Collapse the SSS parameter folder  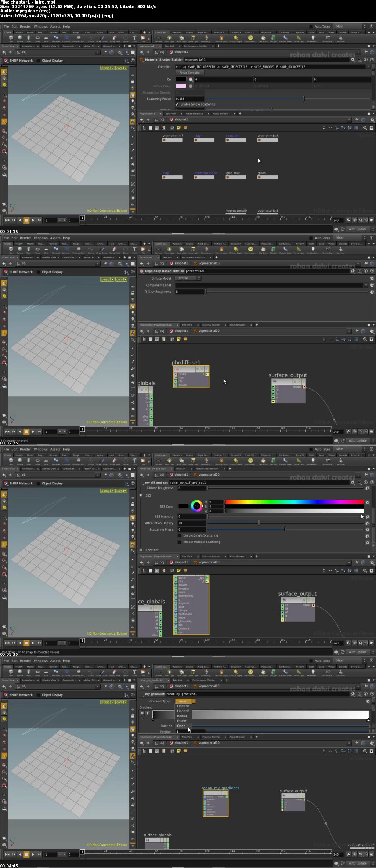coord(141,495)
